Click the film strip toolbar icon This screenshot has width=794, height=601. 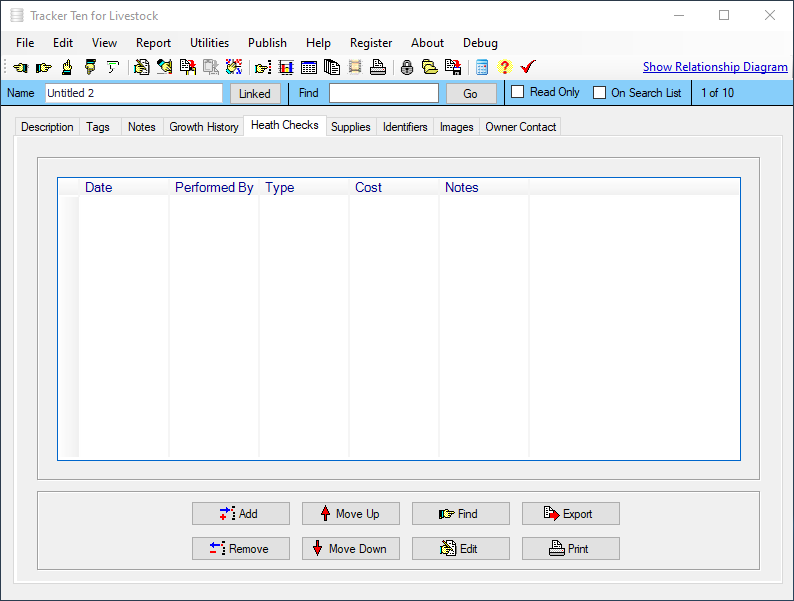point(355,67)
